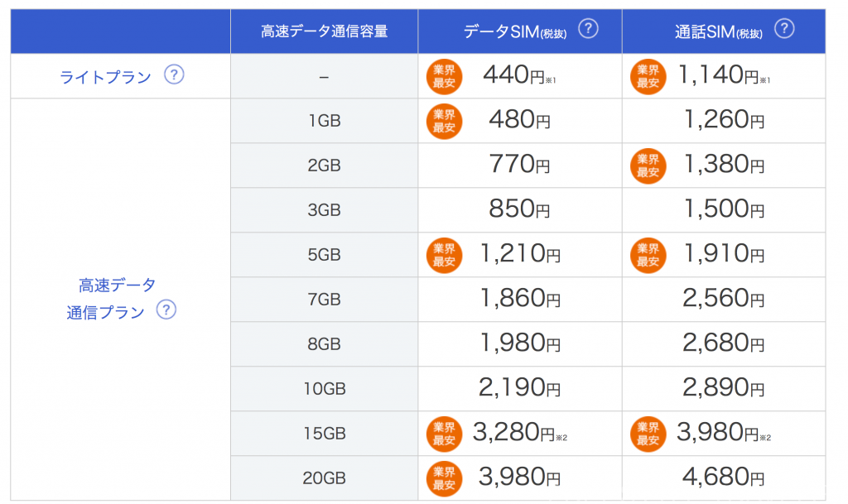This screenshot has height=504, width=848.
Task: Click 業界最安 badge beside 20GB 3,980円 data price
Action: [444, 478]
